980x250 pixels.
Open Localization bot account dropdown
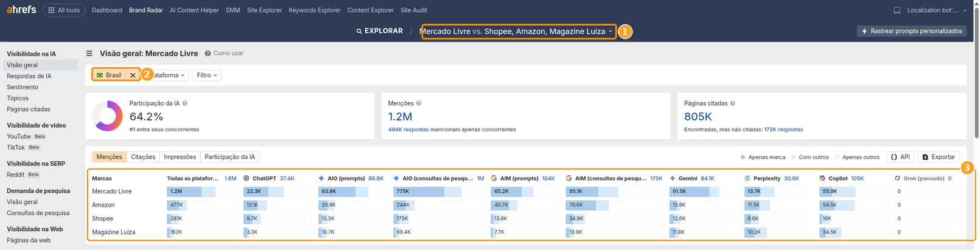click(x=936, y=10)
